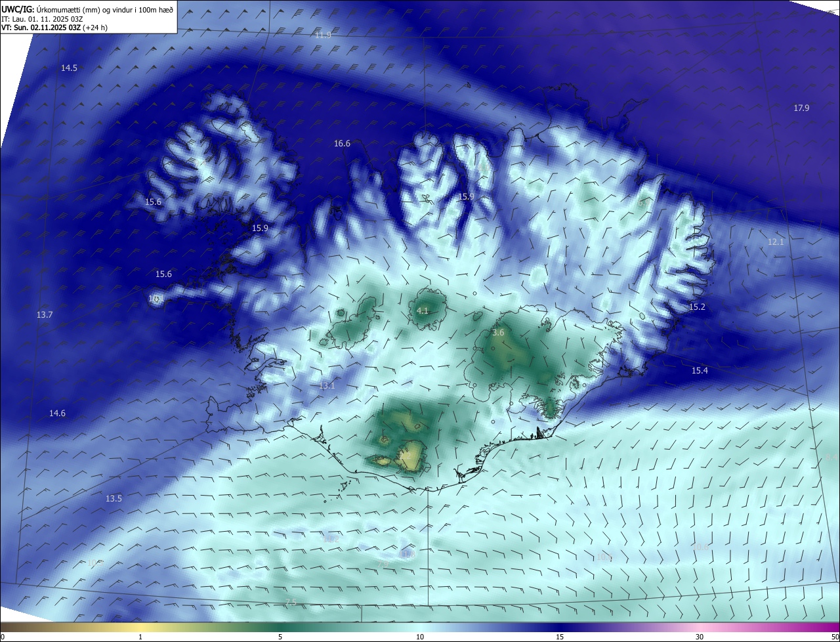Click the 4.1 value on Hofsjökull glacier
This screenshot has height=642, width=840.
click(x=423, y=310)
